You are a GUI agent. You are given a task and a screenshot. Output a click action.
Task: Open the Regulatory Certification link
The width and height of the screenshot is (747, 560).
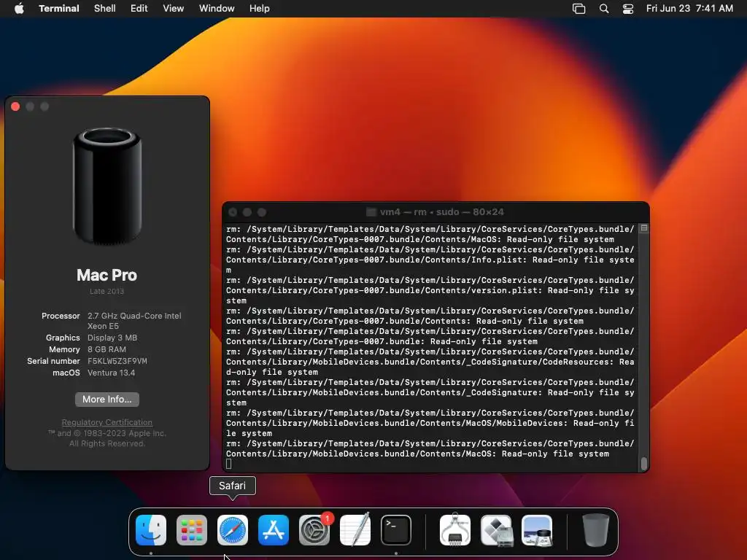[107, 422]
